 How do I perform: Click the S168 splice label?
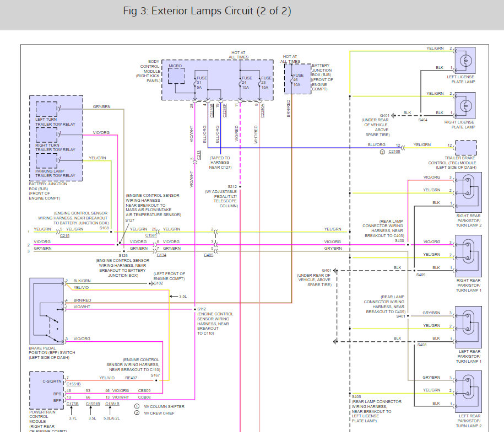click(104, 228)
